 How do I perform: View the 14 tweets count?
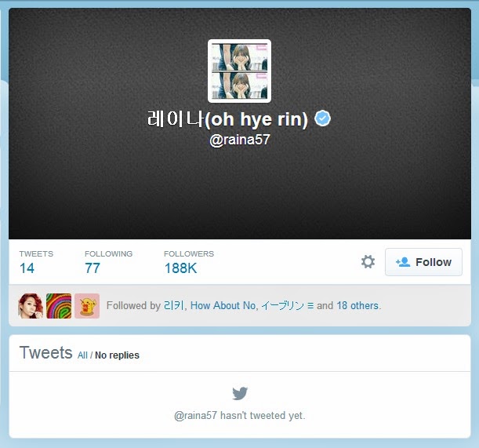coord(36,262)
